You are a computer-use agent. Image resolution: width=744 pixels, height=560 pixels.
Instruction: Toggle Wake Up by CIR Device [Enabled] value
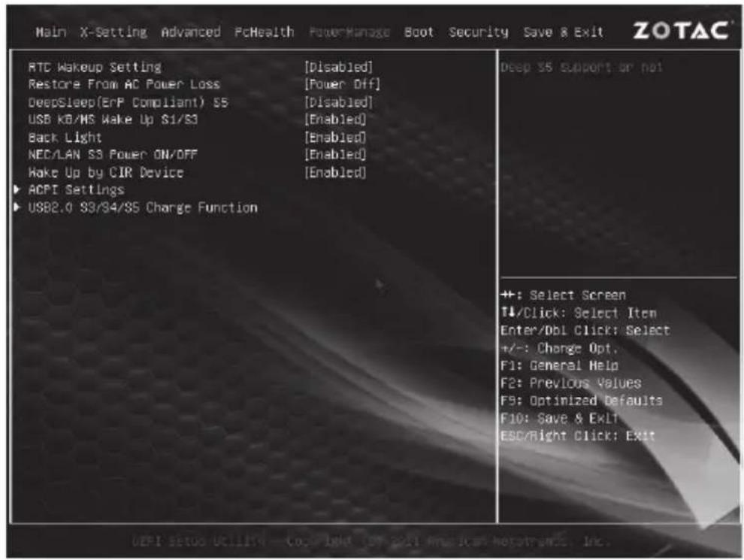click(x=335, y=172)
